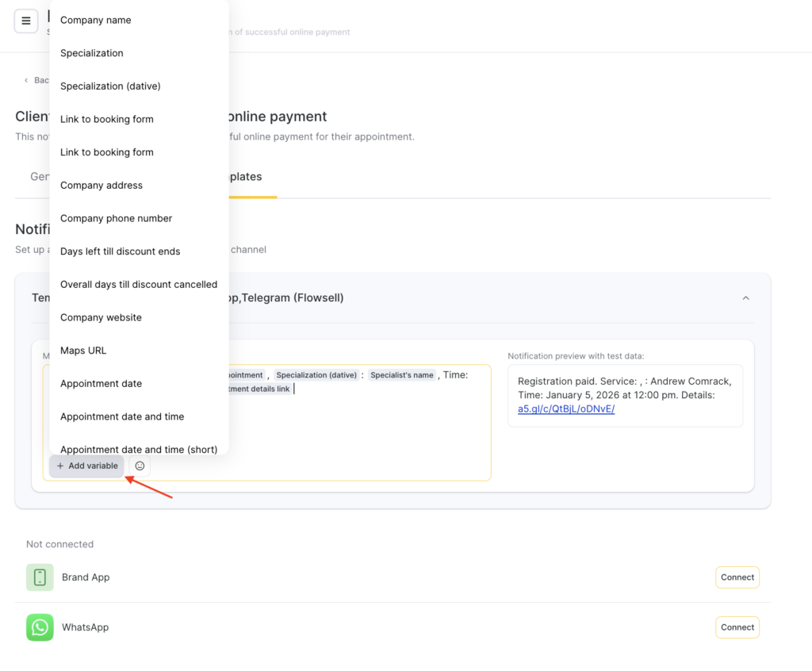Image resolution: width=812 pixels, height=671 pixels.
Task: Open the hamburger menu icon
Action: [25, 21]
